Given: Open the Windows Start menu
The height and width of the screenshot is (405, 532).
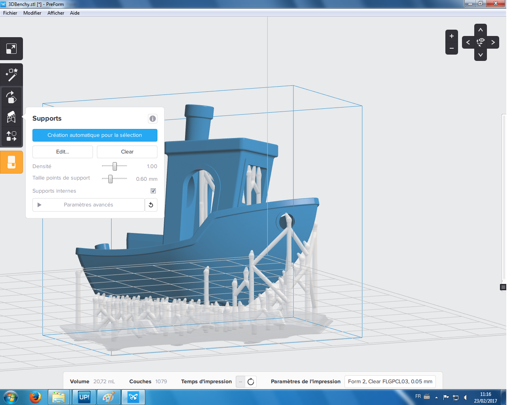Looking at the screenshot, I should tap(11, 397).
